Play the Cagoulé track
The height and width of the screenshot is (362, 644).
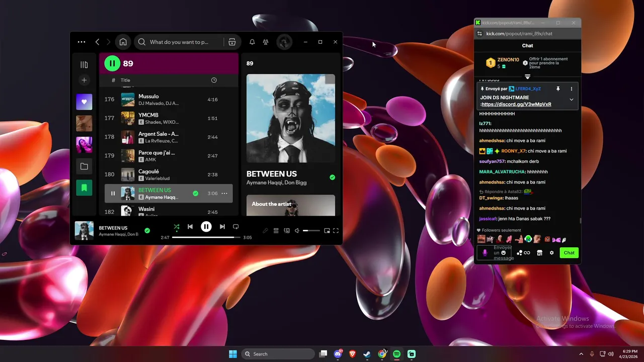pyautogui.click(x=169, y=175)
